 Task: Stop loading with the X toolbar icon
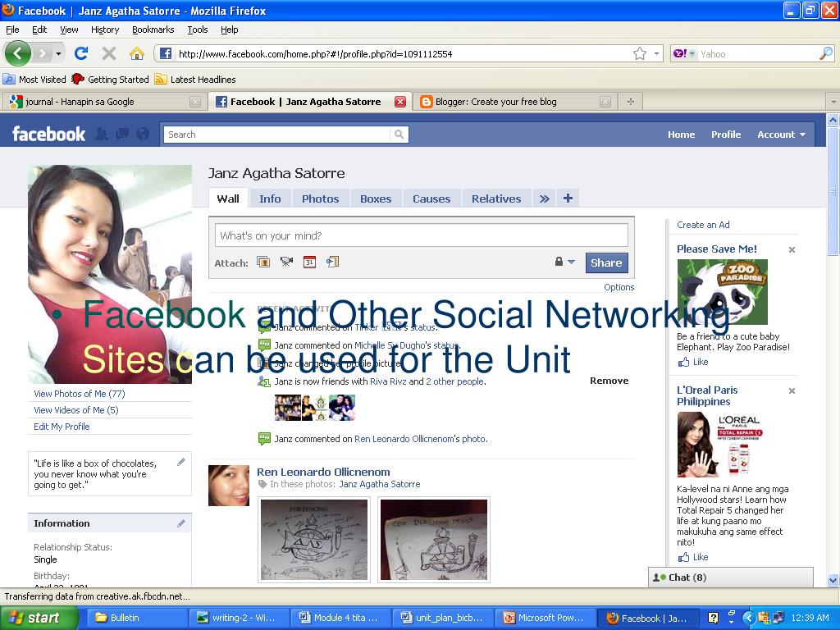(x=109, y=53)
